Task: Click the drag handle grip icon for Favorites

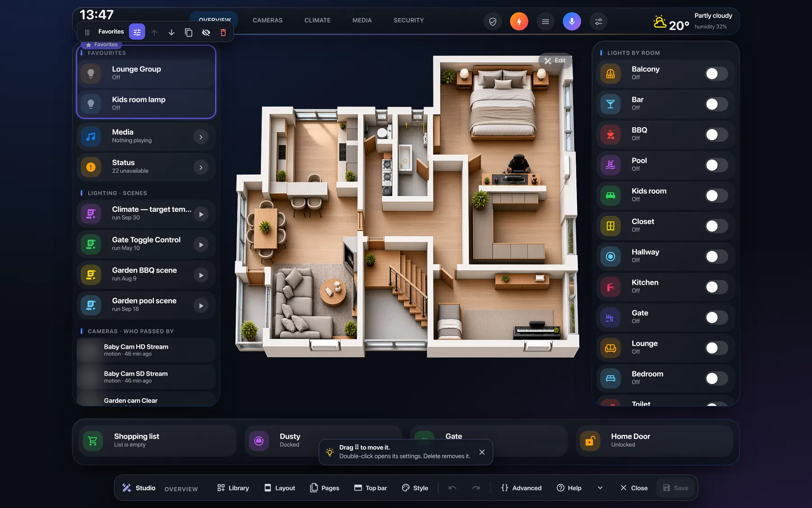Action: point(88,33)
